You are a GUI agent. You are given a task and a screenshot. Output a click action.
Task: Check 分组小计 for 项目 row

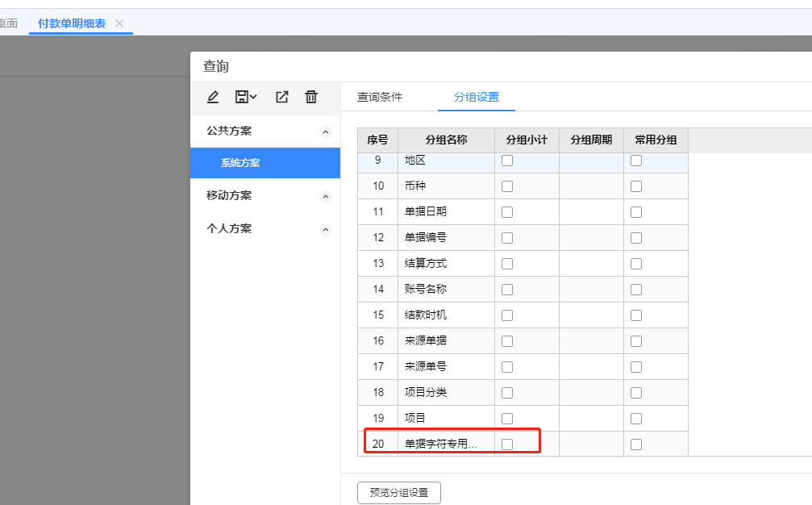click(507, 419)
